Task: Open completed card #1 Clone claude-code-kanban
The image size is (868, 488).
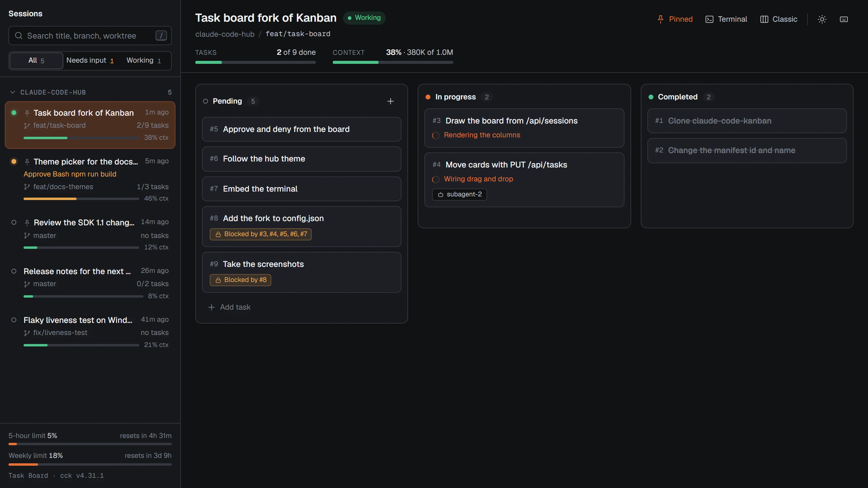Action: point(747,121)
